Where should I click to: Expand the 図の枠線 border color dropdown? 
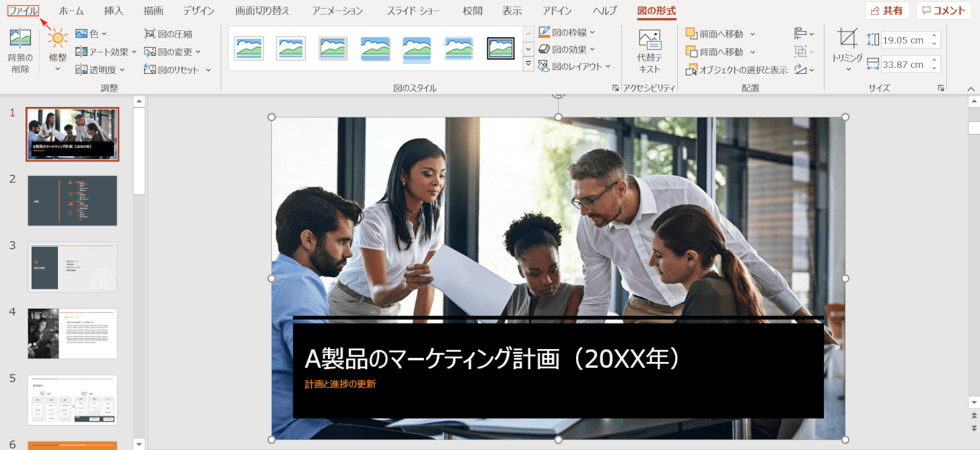coord(592,32)
